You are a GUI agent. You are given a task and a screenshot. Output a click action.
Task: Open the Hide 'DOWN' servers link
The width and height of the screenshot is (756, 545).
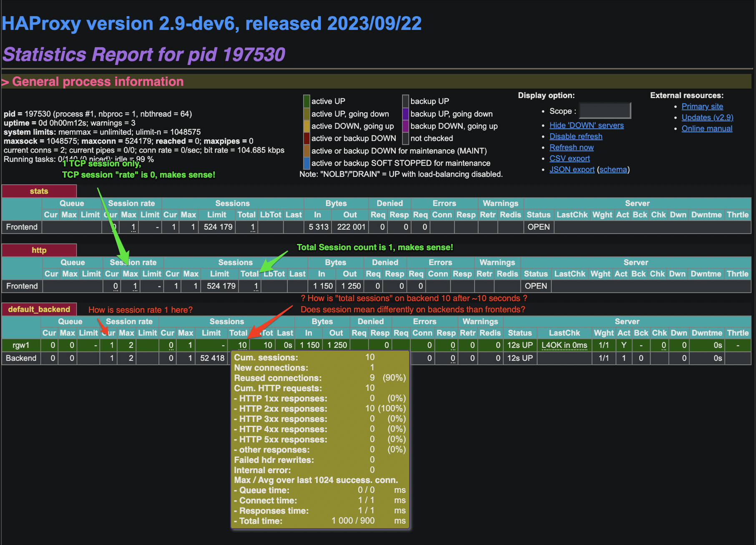click(x=586, y=125)
